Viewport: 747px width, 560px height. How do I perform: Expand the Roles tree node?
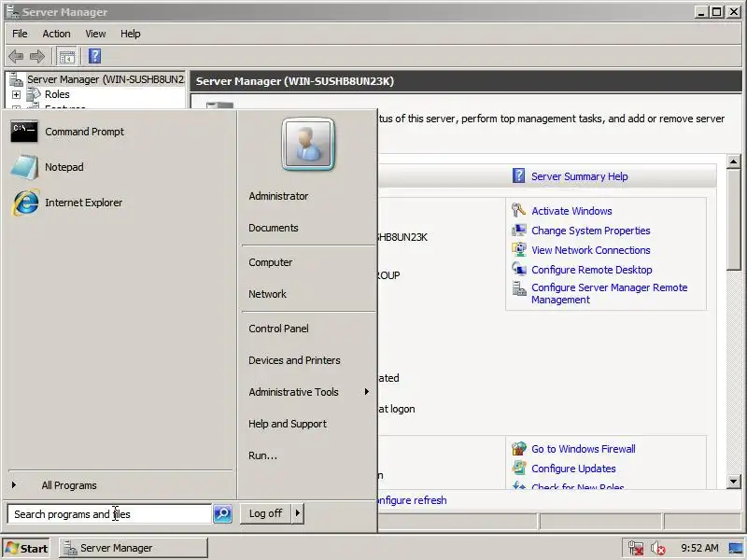tap(16, 95)
